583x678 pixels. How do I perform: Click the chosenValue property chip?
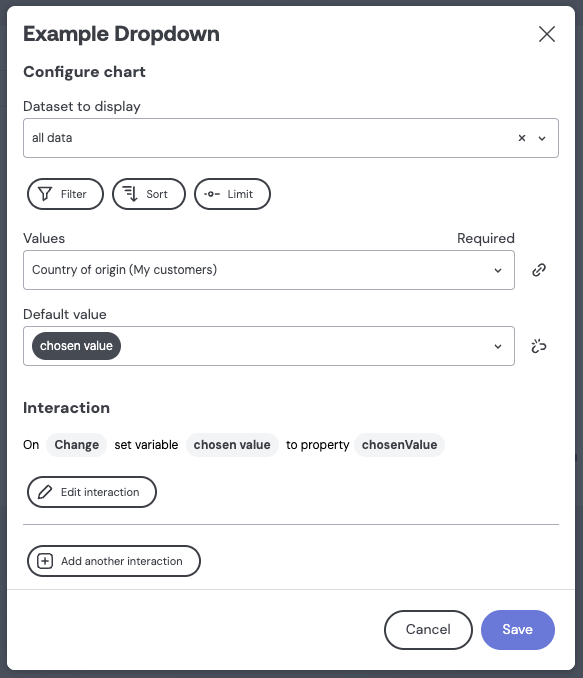[399, 445]
